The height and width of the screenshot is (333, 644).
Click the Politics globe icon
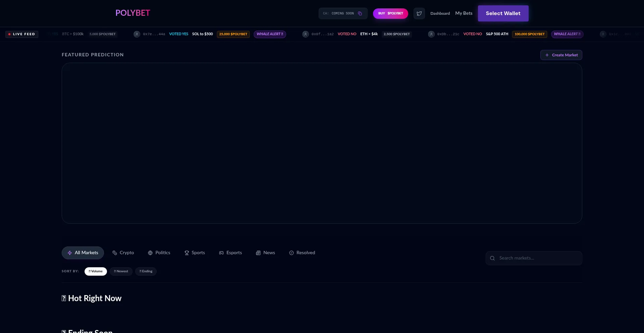point(150,253)
